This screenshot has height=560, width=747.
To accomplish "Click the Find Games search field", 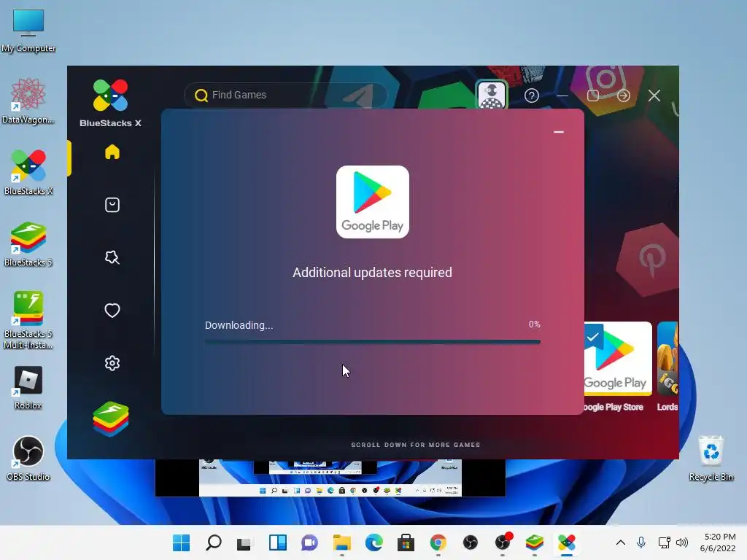I will click(x=286, y=96).
